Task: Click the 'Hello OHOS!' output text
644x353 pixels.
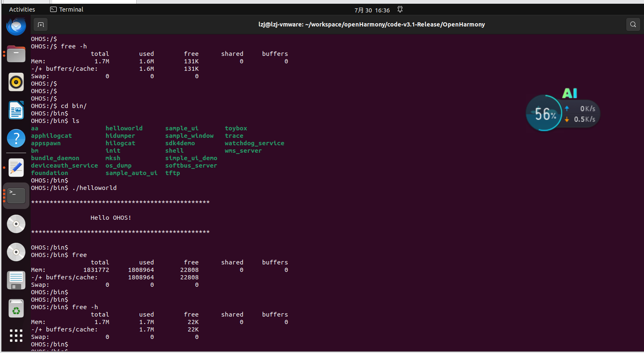Action: [x=111, y=218]
